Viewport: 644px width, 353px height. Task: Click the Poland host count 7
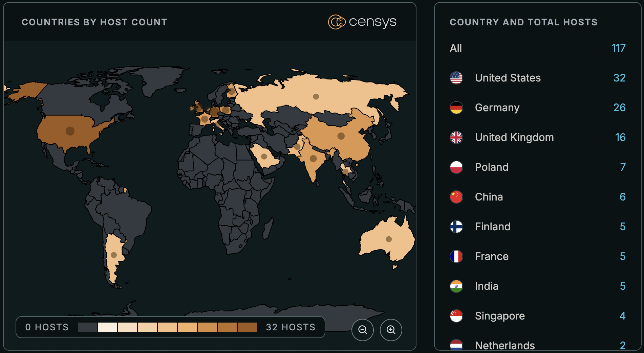[x=623, y=167]
